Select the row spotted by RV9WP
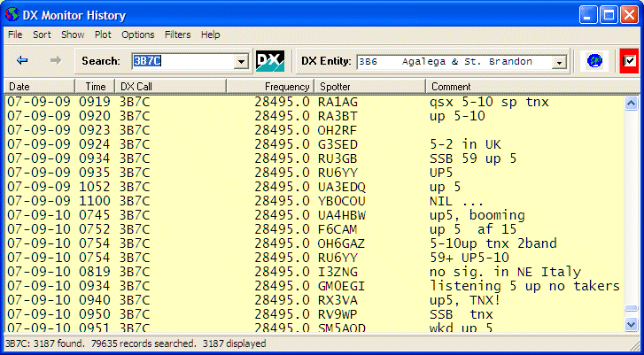644x355 pixels. click(314, 314)
